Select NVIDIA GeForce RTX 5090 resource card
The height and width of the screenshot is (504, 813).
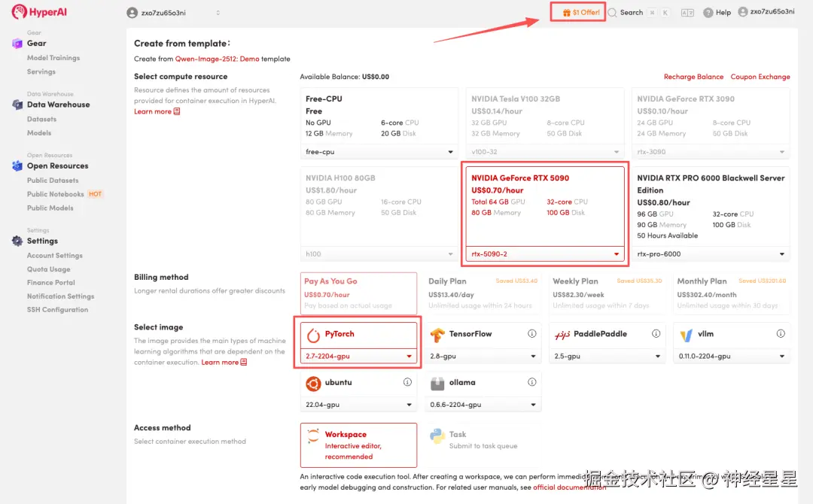(x=545, y=214)
